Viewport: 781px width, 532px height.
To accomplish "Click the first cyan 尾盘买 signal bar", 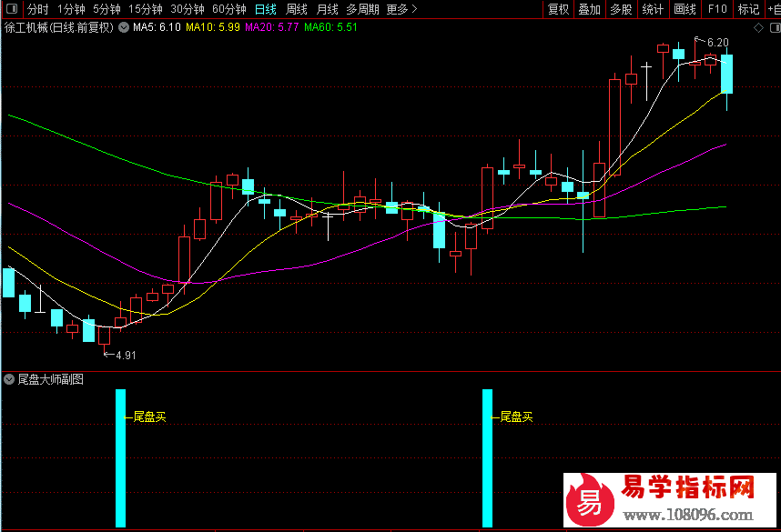I will pos(120,457).
